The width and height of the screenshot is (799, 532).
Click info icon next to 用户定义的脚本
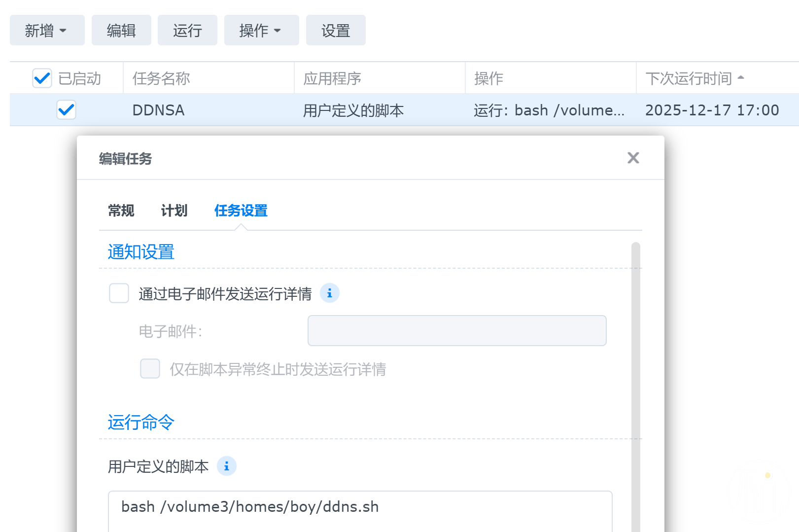(226, 466)
